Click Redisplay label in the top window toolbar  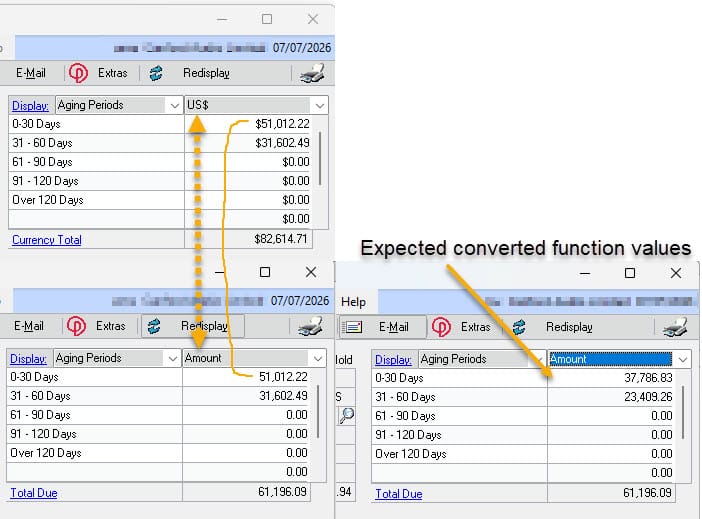click(x=206, y=73)
